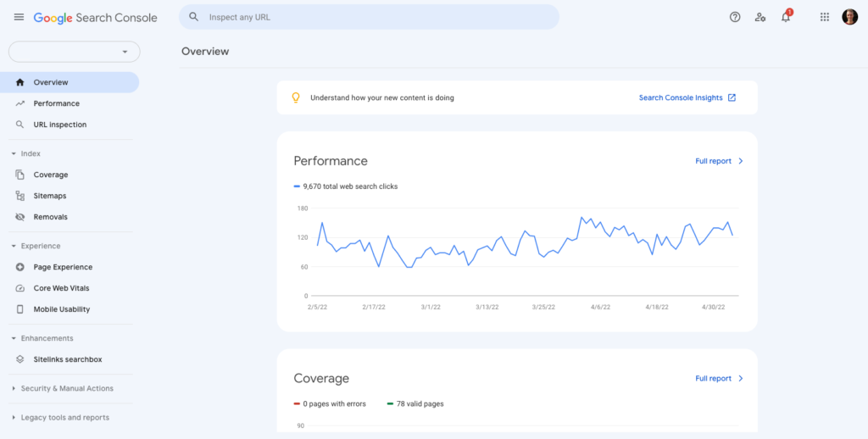Open the property selector dropdown

(75, 52)
